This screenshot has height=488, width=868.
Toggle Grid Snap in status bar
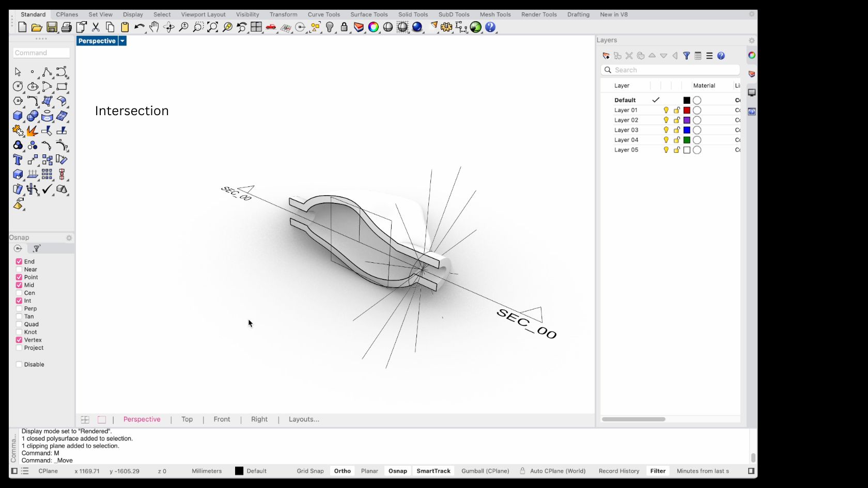[310, 471]
